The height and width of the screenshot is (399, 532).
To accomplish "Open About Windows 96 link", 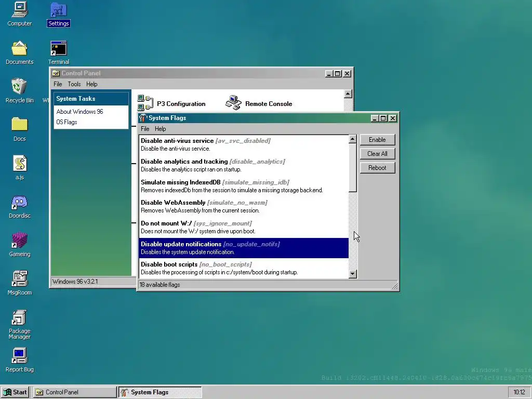I will click(x=79, y=112).
